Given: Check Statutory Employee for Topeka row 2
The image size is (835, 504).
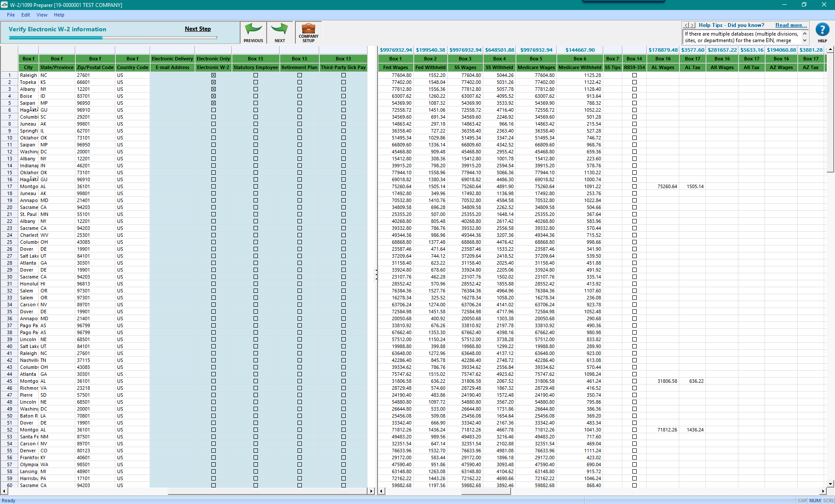Looking at the screenshot, I should tap(256, 82).
